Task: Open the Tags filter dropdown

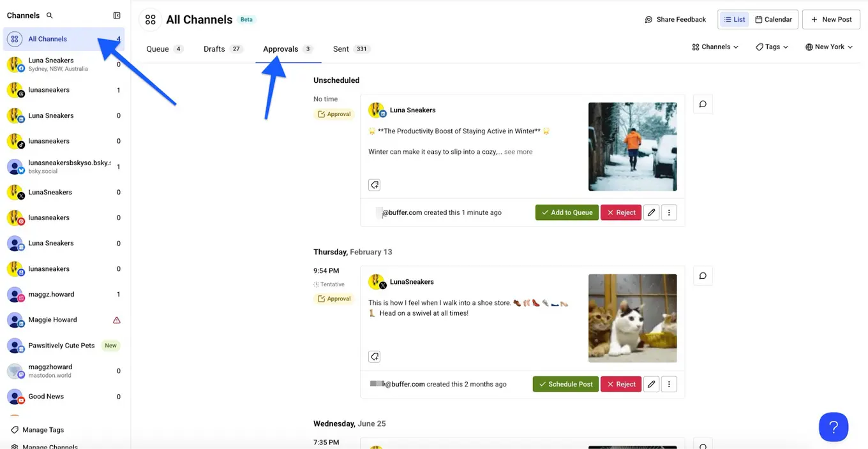Action: coord(771,47)
